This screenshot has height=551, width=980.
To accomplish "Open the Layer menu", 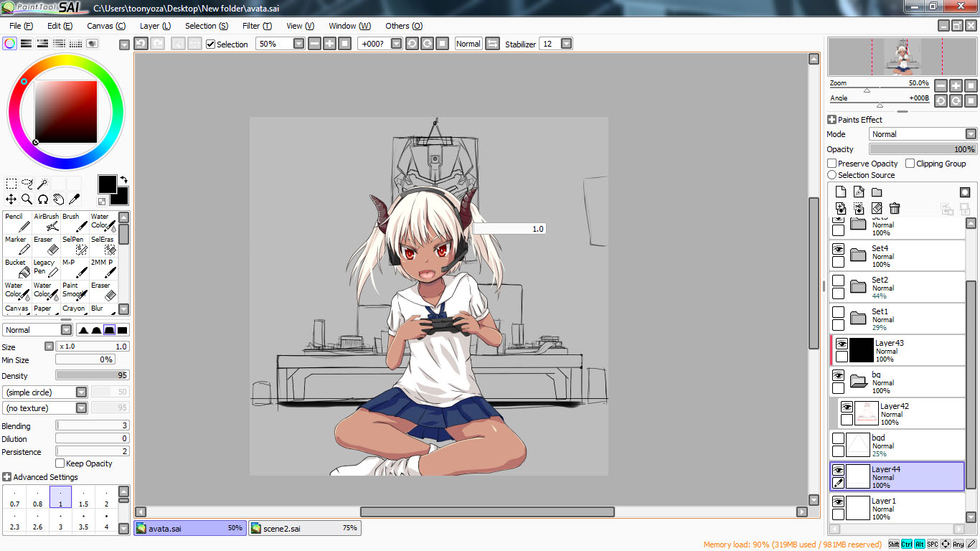I will coord(155,26).
